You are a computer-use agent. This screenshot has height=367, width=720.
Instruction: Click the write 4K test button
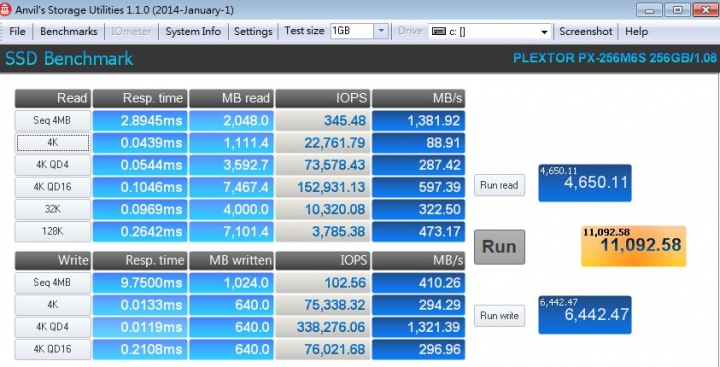pyautogui.click(x=52, y=305)
